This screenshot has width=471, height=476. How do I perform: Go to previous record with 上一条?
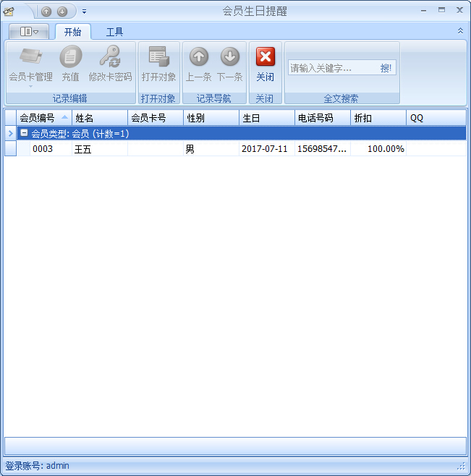(198, 57)
